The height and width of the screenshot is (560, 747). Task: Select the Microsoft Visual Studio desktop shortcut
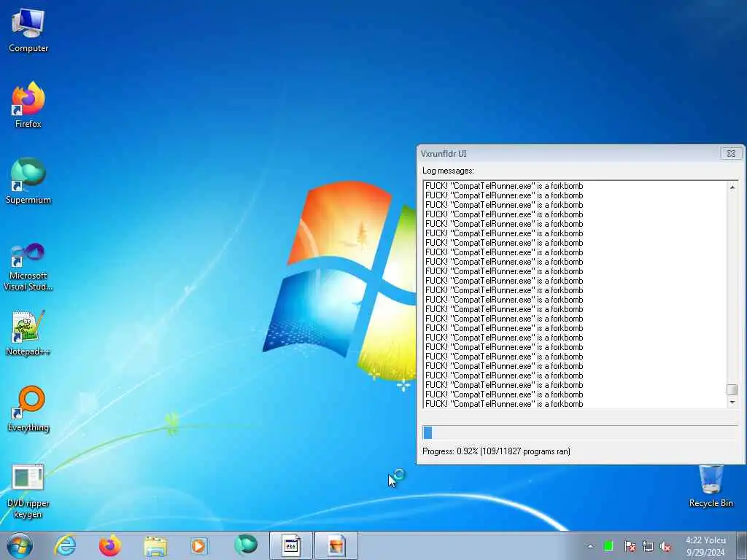[x=28, y=267]
